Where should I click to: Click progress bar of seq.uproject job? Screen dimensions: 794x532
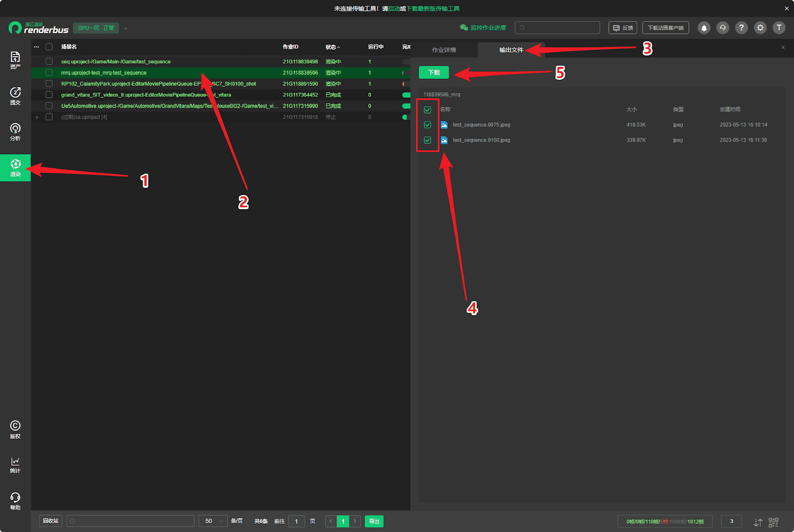coord(406,61)
